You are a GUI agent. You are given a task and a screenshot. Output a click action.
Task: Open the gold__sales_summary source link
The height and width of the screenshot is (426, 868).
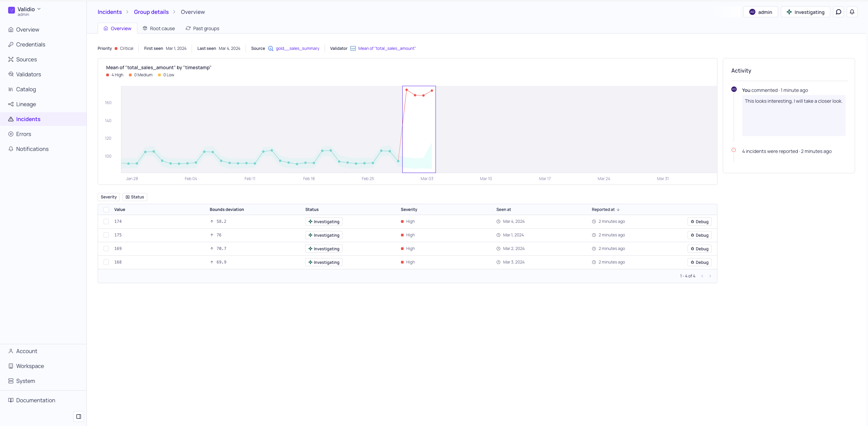pyautogui.click(x=297, y=49)
